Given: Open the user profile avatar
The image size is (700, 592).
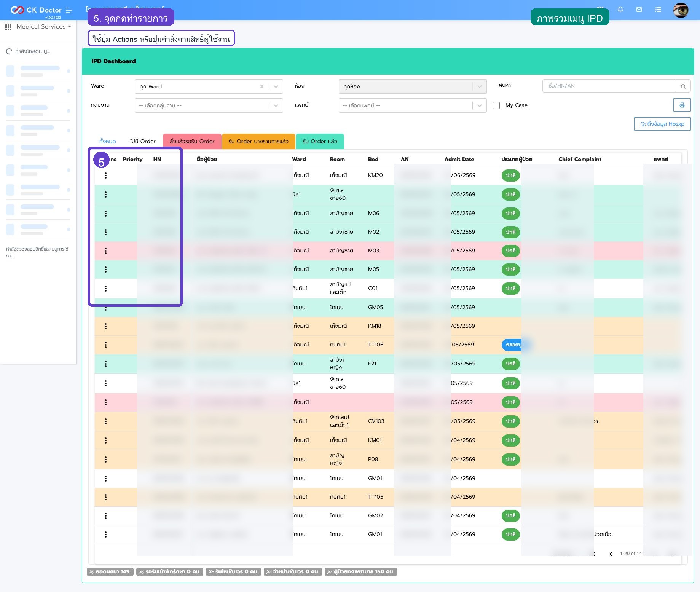Looking at the screenshot, I should point(681,10).
